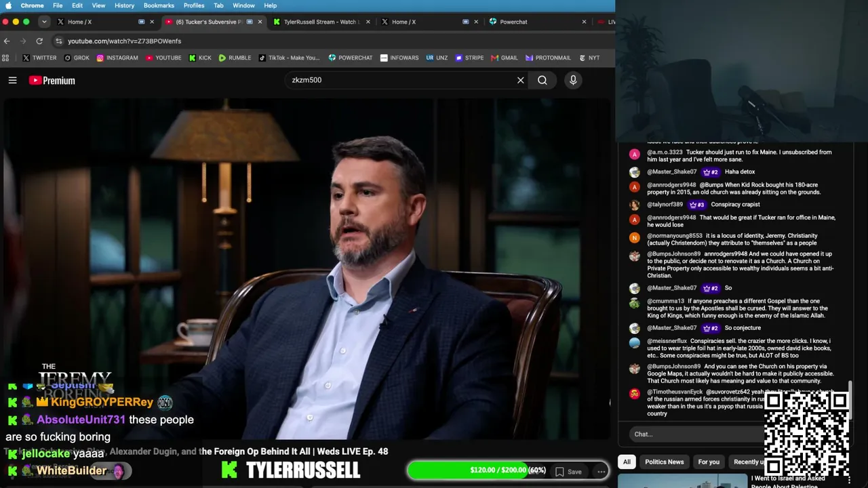
Task: Open the History menu
Action: 124,5
